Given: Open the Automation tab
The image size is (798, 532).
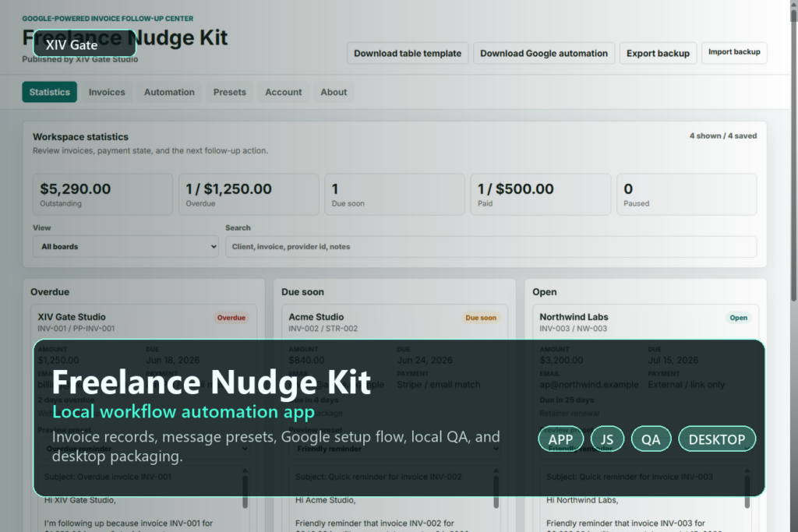Looking at the screenshot, I should 169,92.
